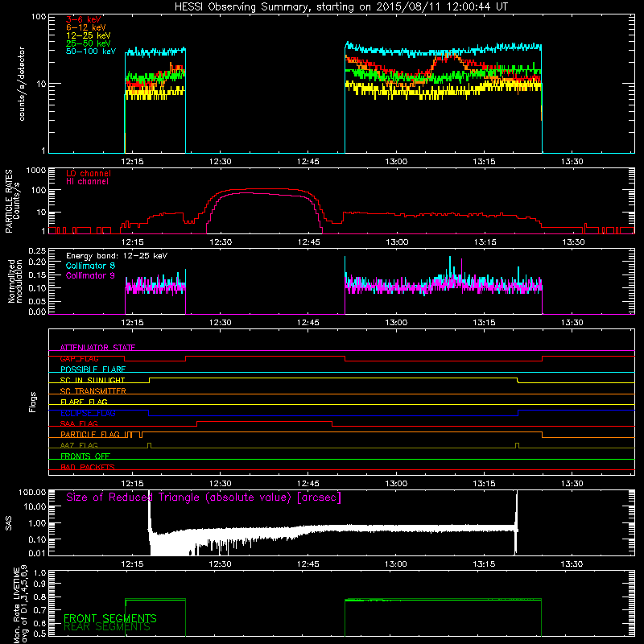Click the PARTICLE RATES axis title
The height and width of the screenshot is (644, 644).
[12, 201]
